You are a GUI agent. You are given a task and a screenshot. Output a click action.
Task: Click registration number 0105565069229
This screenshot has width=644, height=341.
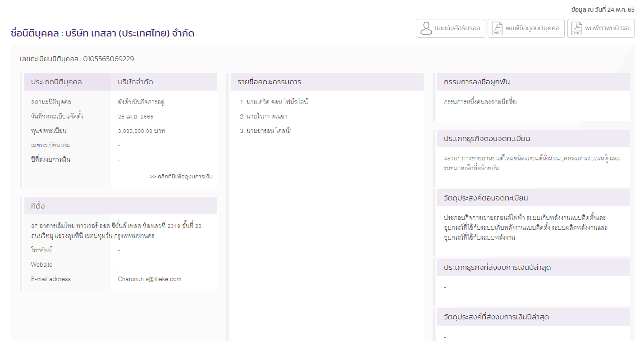pyautogui.click(x=109, y=59)
